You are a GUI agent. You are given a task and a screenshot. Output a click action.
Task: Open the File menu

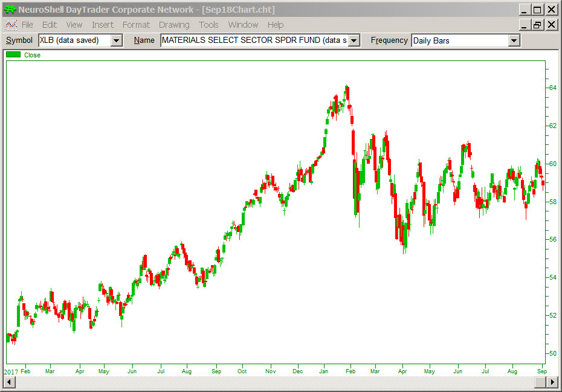click(27, 25)
